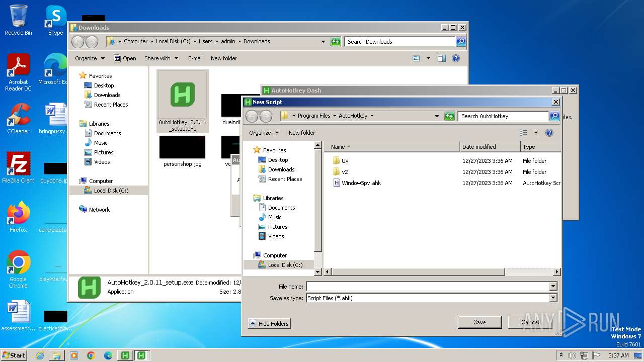The image size is (644, 362).
Task: Click help icon in Downloads window
Action: [456, 58]
